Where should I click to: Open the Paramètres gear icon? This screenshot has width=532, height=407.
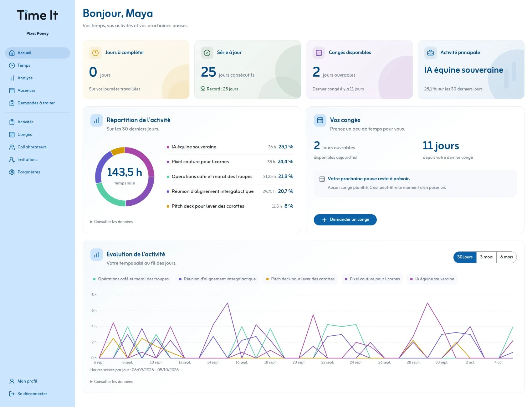click(x=12, y=172)
